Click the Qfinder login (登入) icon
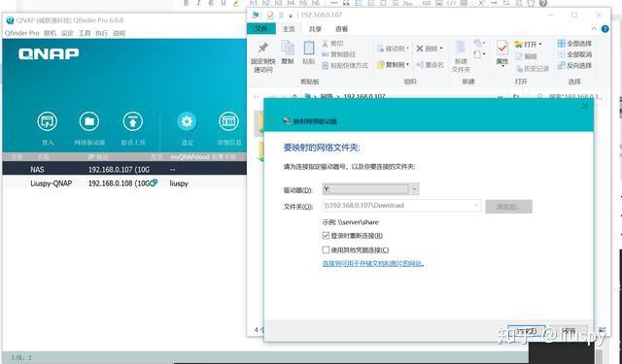The image size is (622, 364). [x=48, y=121]
